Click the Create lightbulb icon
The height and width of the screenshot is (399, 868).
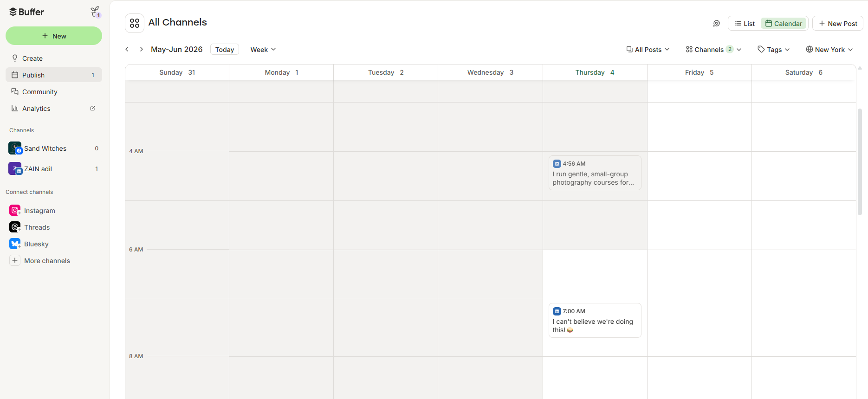coord(15,58)
